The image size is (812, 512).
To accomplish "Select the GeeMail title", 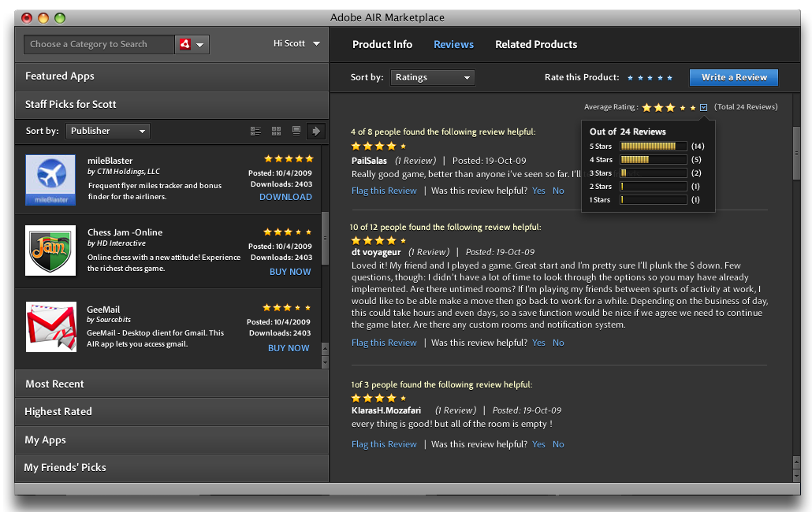I will pos(103,310).
